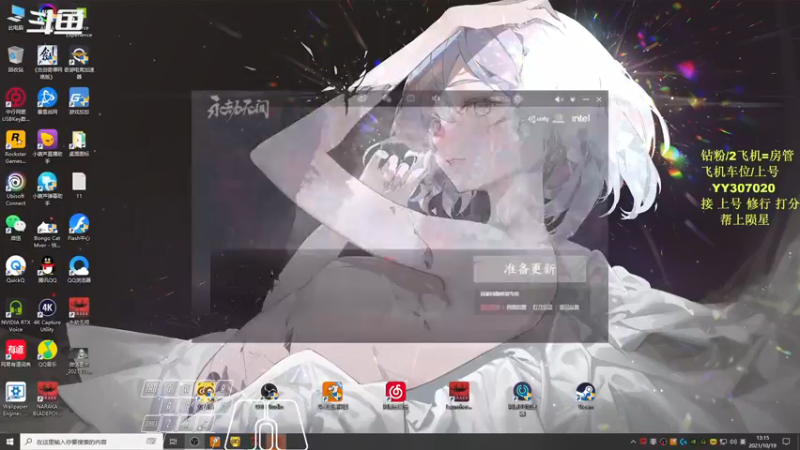Open the red 有道 dictionary icon
This screenshot has width=800, height=450.
coord(15,354)
